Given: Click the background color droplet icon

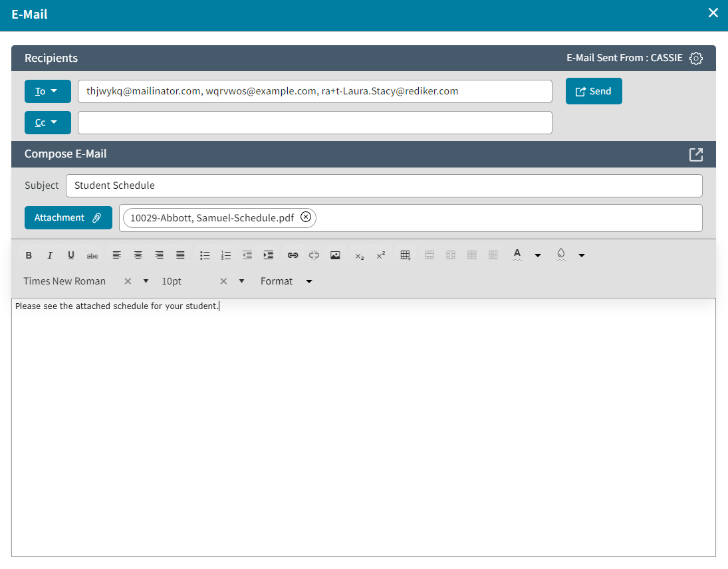Looking at the screenshot, I should click(x=561, y=255).
